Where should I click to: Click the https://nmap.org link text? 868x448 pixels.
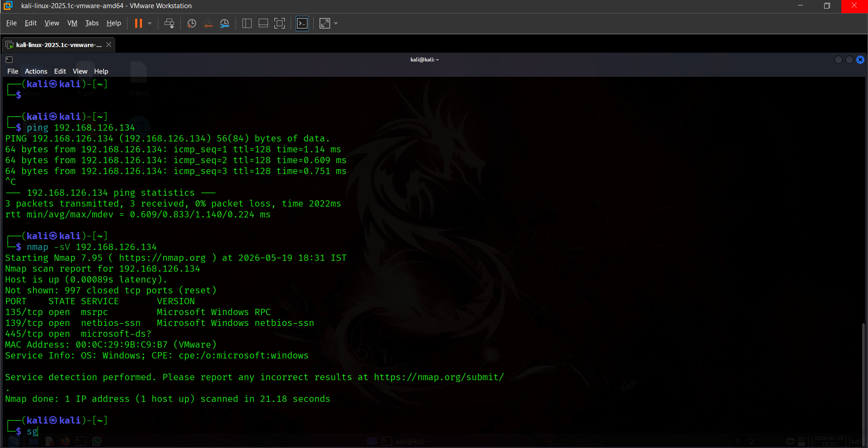coord(162,258)
